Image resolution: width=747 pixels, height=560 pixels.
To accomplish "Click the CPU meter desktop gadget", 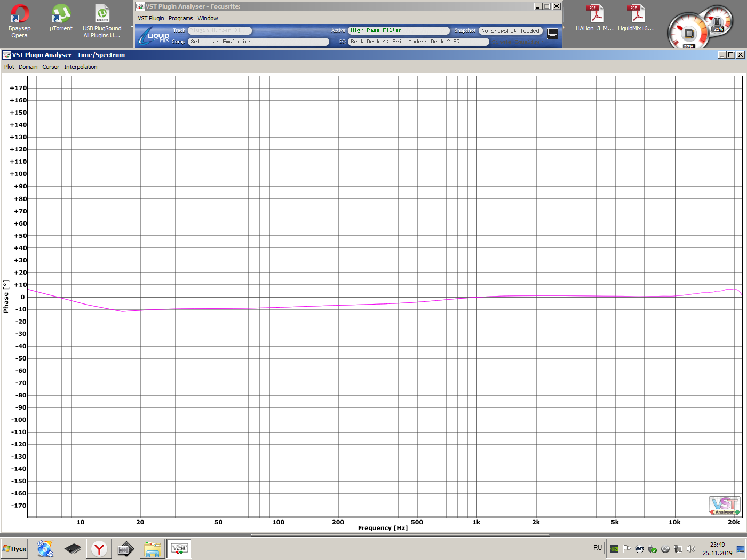I will pos(689,33).
